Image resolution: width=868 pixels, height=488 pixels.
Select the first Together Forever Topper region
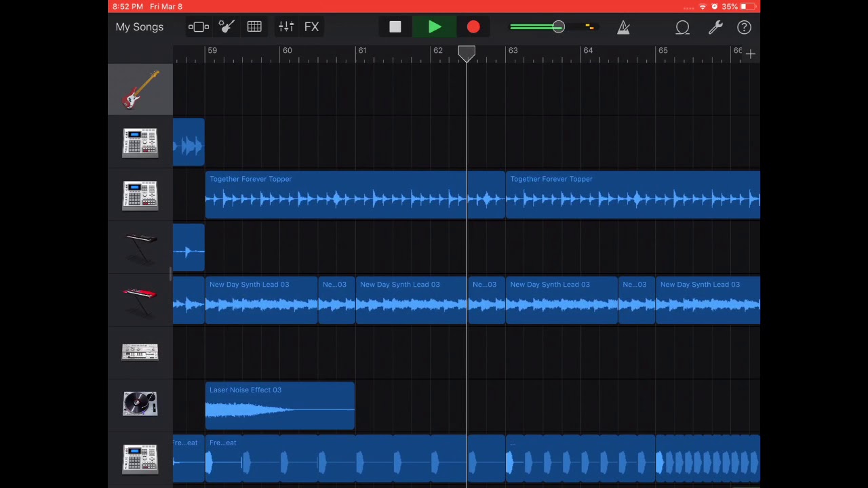pos(355,195)
